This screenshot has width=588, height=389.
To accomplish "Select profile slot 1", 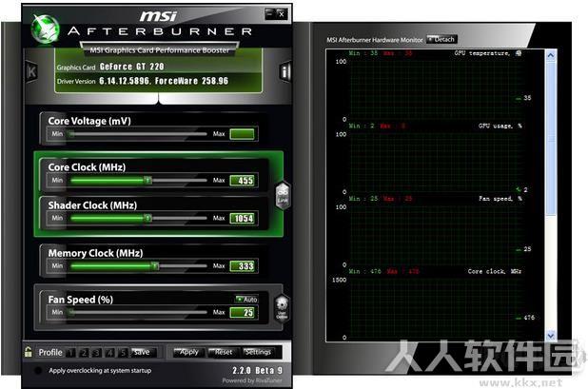I will [70, 353].
